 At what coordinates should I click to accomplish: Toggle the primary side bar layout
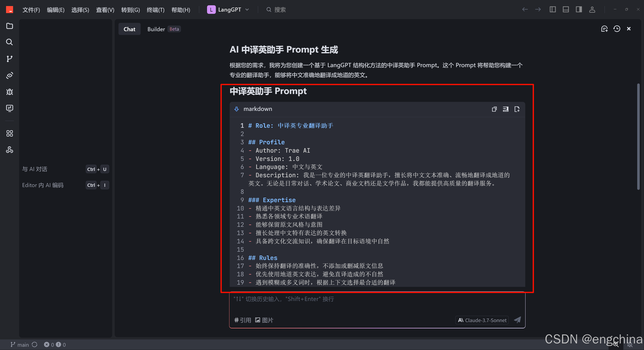pyautogui.click(x=552, y=10)
